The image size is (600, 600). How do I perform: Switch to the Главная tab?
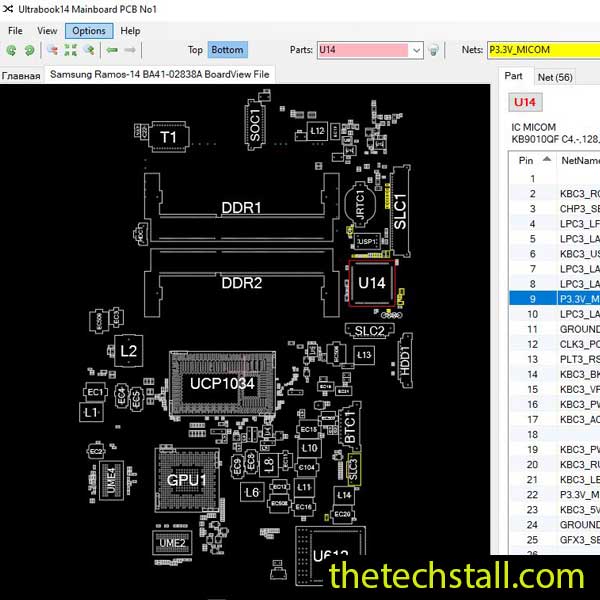tap(21, 76)
